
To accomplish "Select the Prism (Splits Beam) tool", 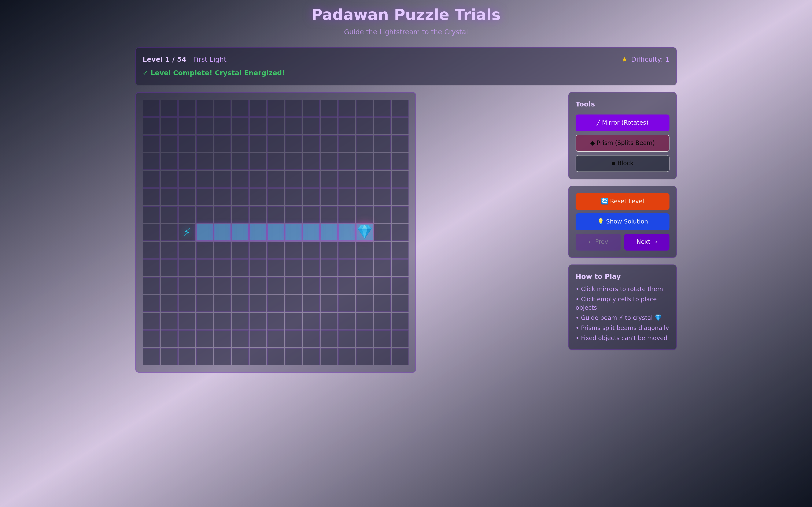I will 622,143.
